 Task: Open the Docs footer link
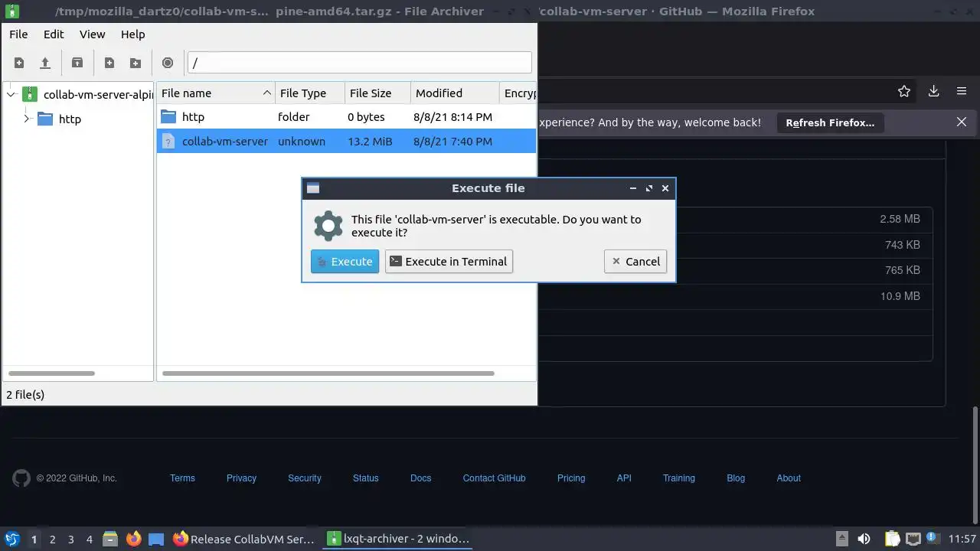pos(421,478)
